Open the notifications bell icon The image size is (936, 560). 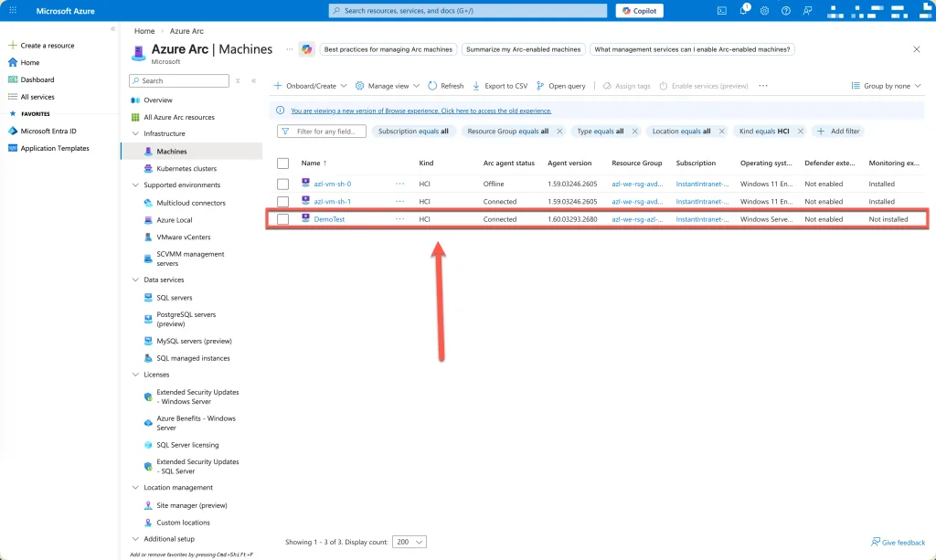coord(743,11)
